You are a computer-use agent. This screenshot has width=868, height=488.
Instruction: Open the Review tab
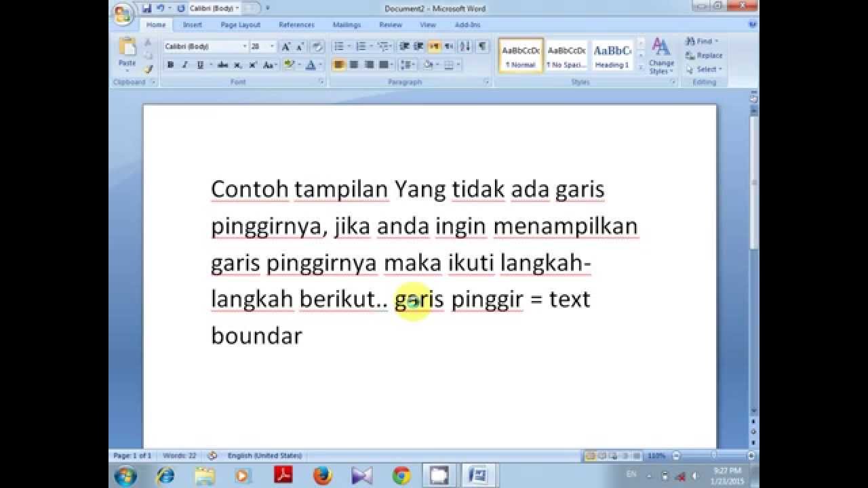tap(391, 25)
